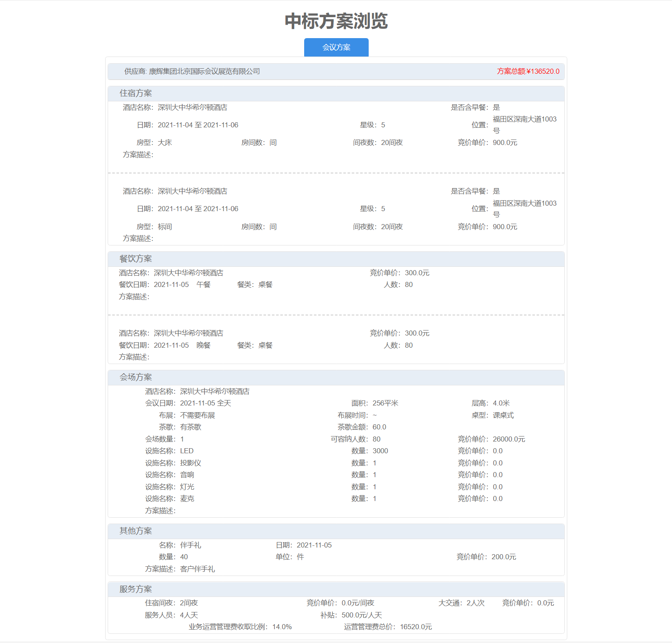The height and width of the screenshot is (643, 672).
Task: Select the venue bid price 26000.0元
Action: [x=509, y=439]
